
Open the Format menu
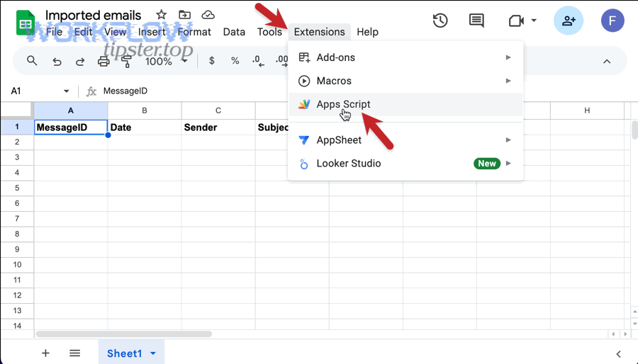[194, 32]
